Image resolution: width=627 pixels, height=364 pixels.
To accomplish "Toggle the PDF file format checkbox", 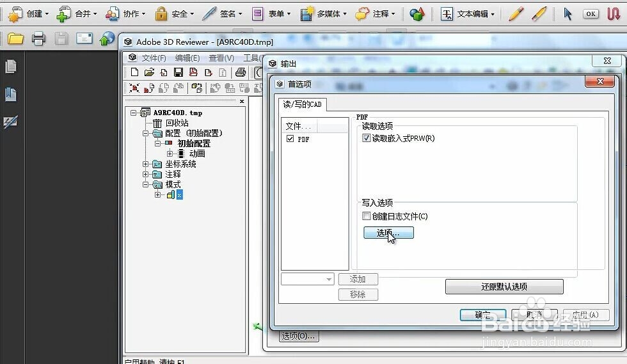I will 290,139.
